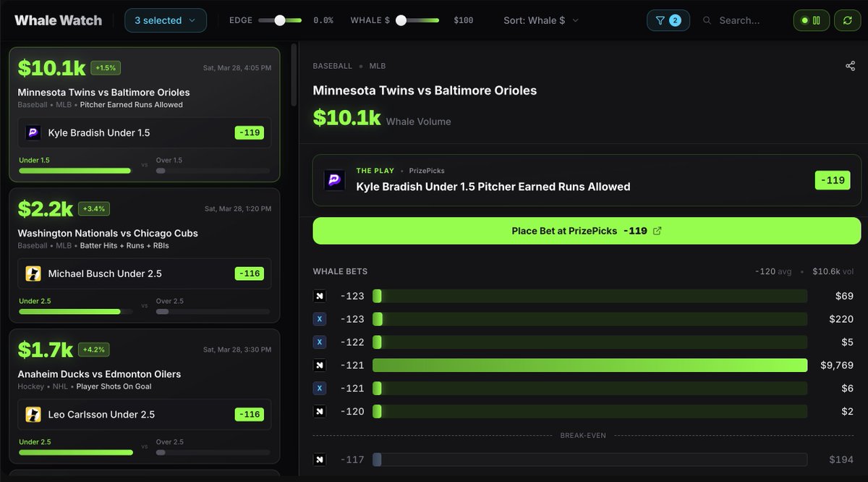
Task: Open the Sort: Whale $ dropdown
Action: tap(541, 20)
